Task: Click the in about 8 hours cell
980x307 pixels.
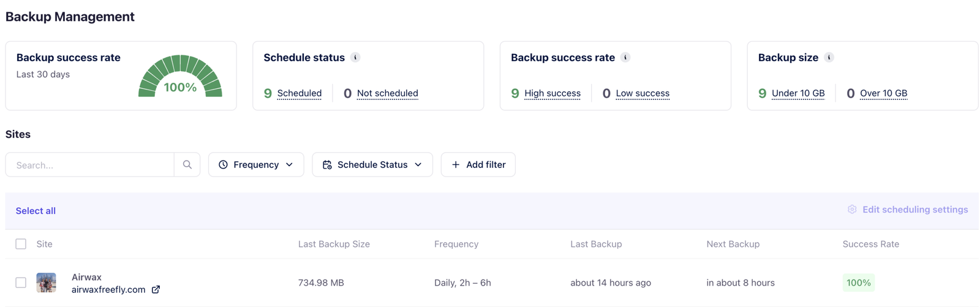Action: pyautogui.click(x=741, y=282)
